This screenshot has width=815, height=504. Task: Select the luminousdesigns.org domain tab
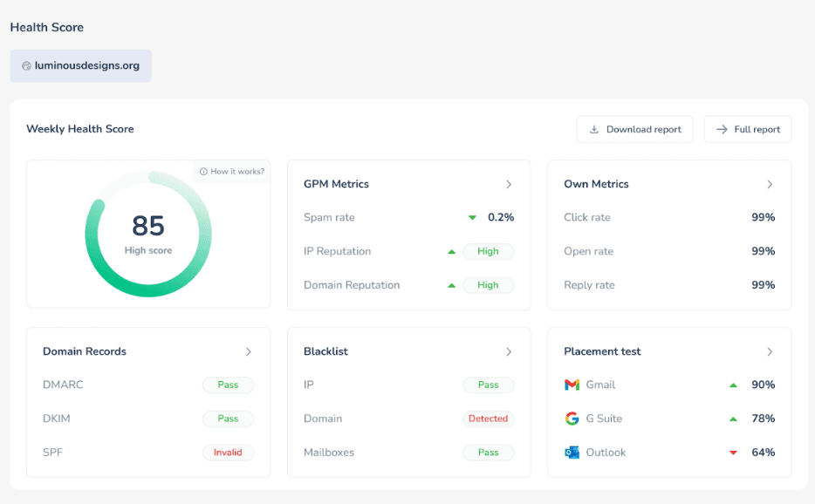81,65
